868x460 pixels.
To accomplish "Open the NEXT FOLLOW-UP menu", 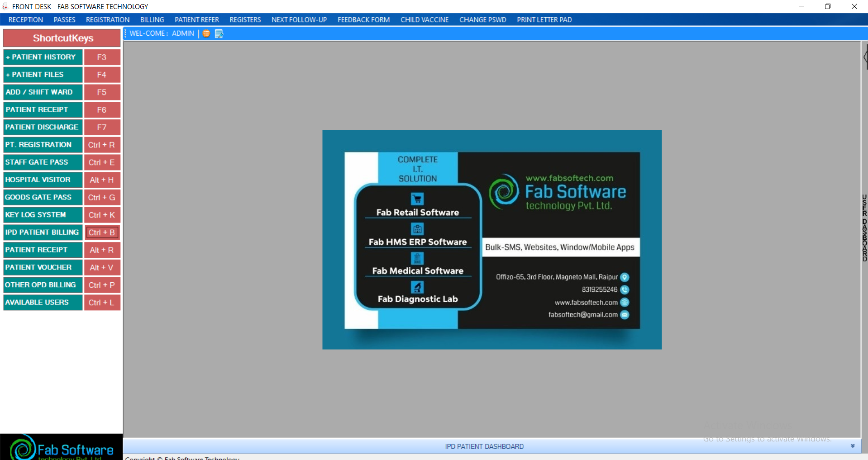I will click(299, 20).
